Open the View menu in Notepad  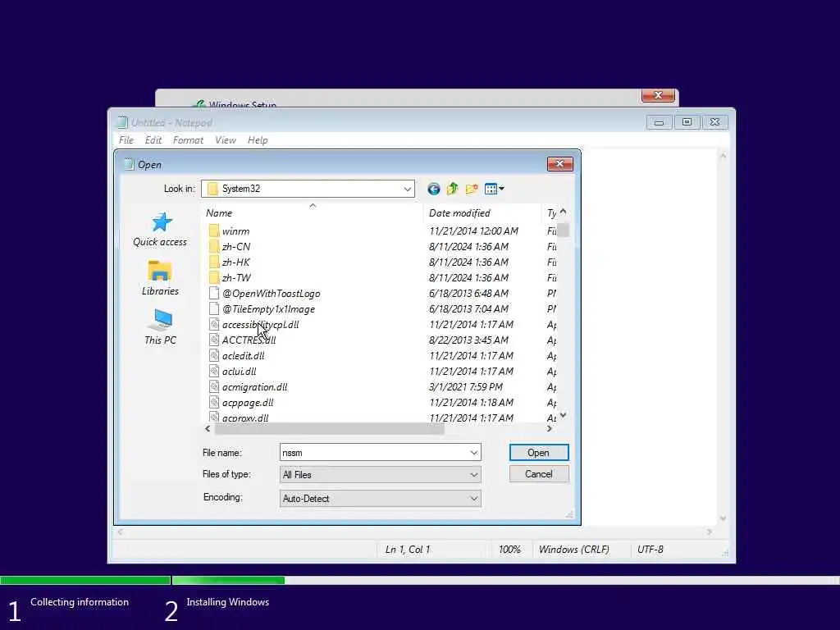click(226, 139)
